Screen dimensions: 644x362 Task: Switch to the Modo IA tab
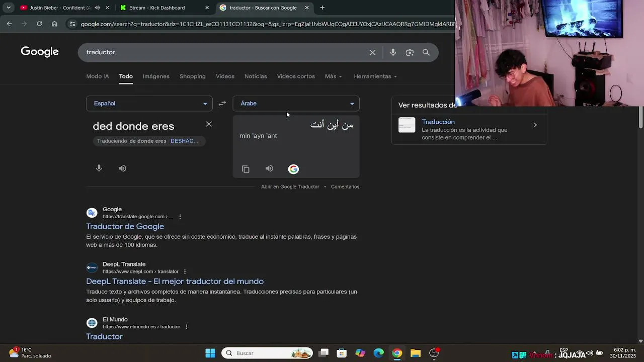(97, 76)
